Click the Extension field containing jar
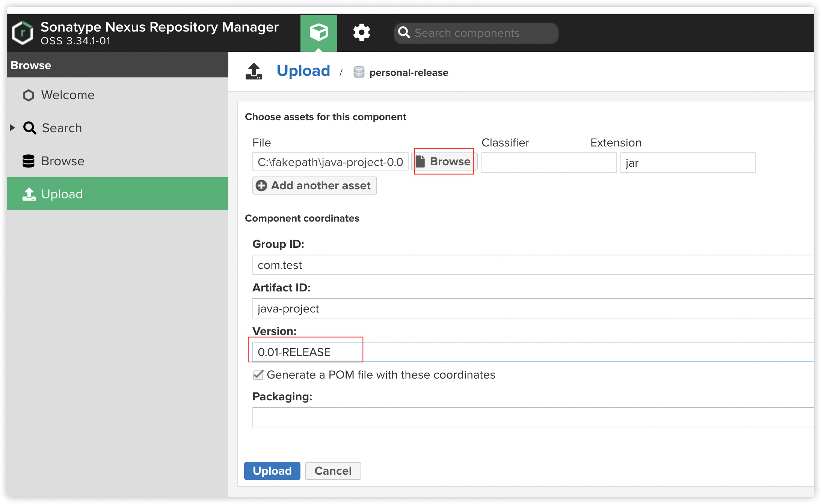821x504 pixels. (x=688, y=163)
